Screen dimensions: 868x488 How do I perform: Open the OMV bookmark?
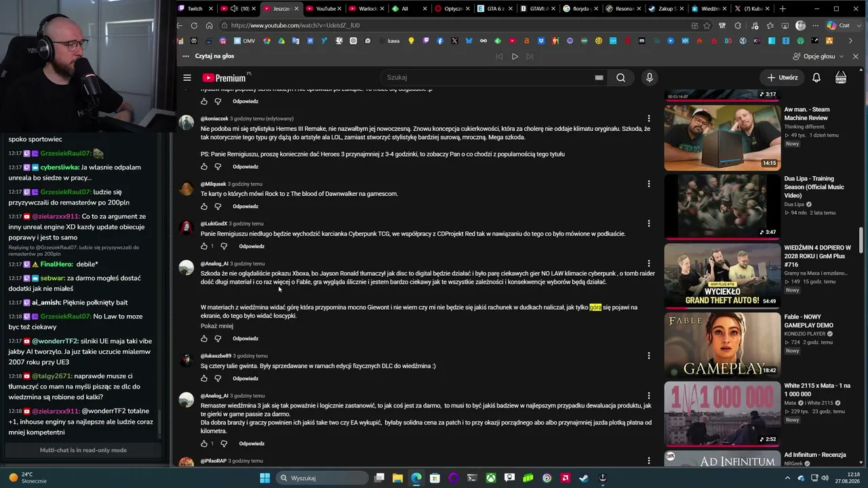coord(244,41)
